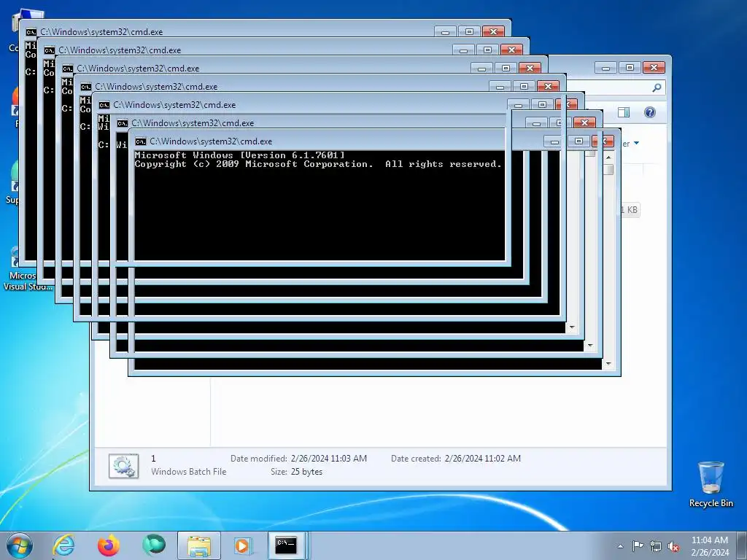The width and height of the screenshot is (747, 560).
Task: Click the frontmost cmd.exe title bar text
Action: pos(211,141)
